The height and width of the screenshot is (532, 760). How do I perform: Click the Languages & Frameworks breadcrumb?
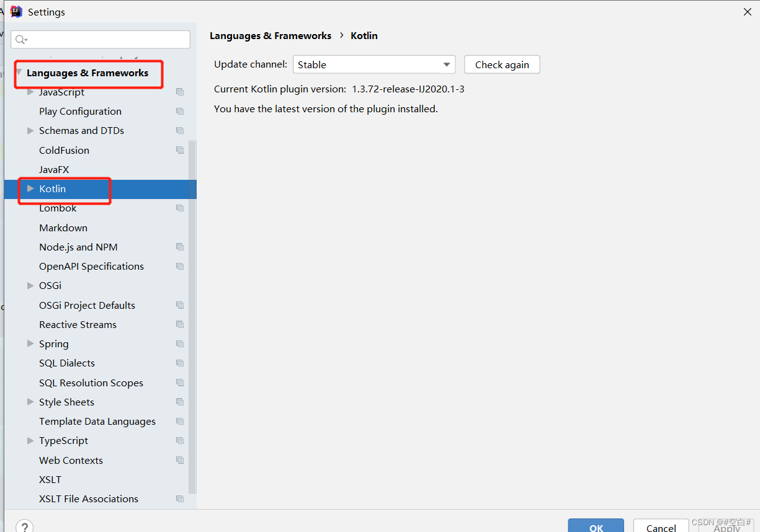(270, 35)
